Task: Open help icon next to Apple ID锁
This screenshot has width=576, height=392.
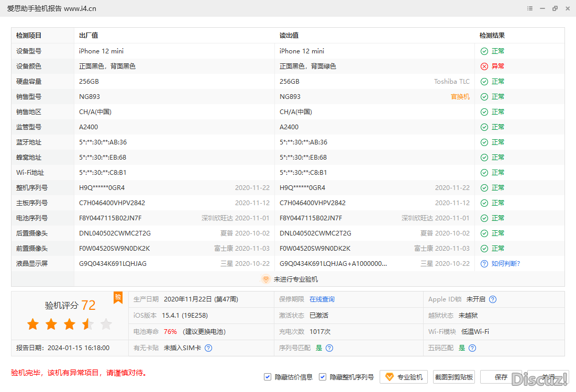Action: tap(493, 299)
